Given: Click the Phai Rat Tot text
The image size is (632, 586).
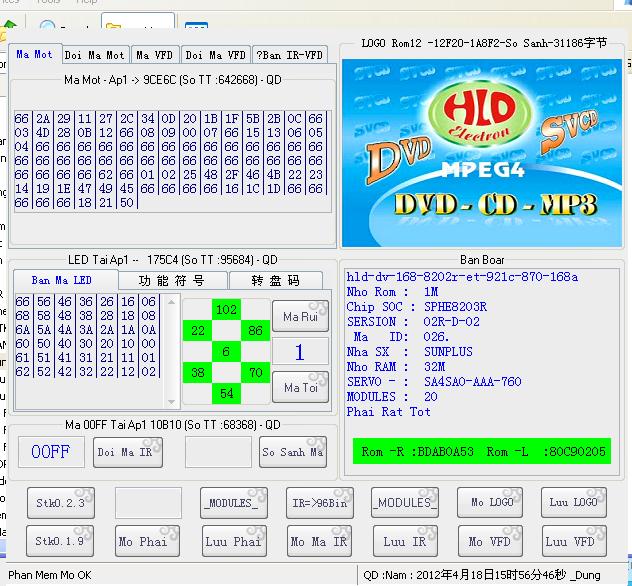Looking at the screenshot, I should point(389,412).
